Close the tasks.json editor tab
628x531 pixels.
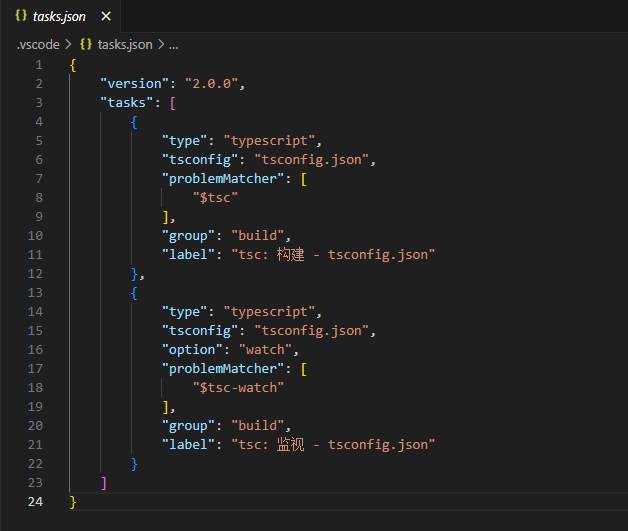106,16
